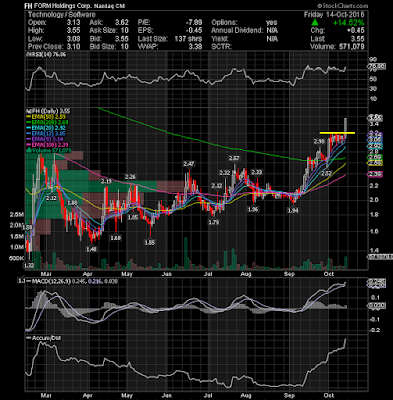Click the Sep label under Accum/Dist panel
This screenshot has width=393, height=400.
[x=290, y=394]
